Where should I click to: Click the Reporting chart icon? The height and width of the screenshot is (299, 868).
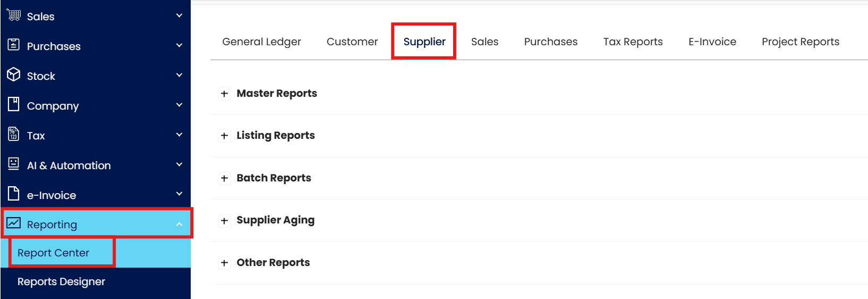pos(14,223)
